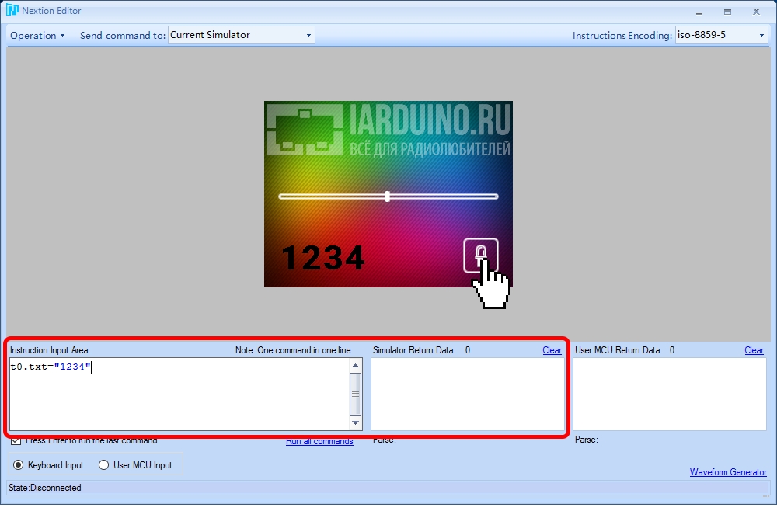The image size is (777, 532).
Task: Click the 'Run all commands' link
Action: [x=319, y=441]
